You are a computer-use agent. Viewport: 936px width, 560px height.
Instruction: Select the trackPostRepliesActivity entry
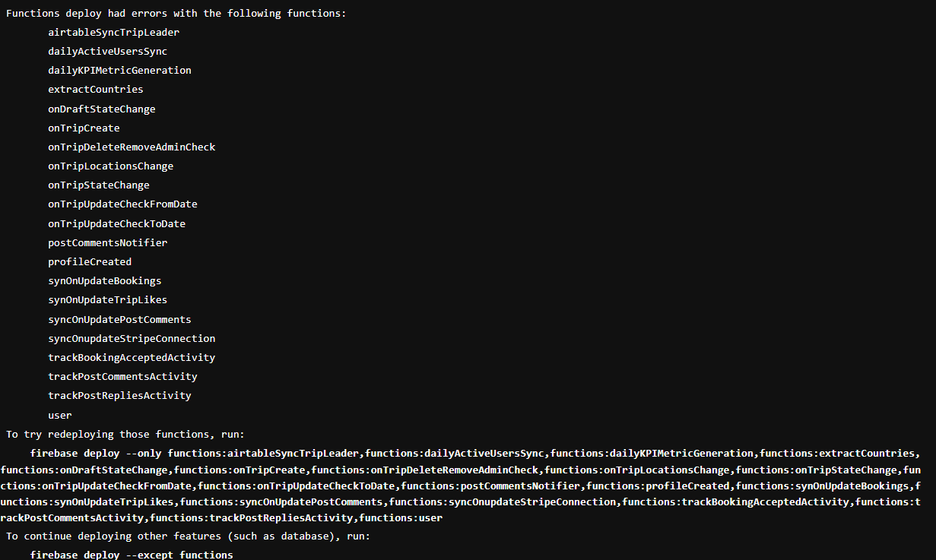point(119,395)
